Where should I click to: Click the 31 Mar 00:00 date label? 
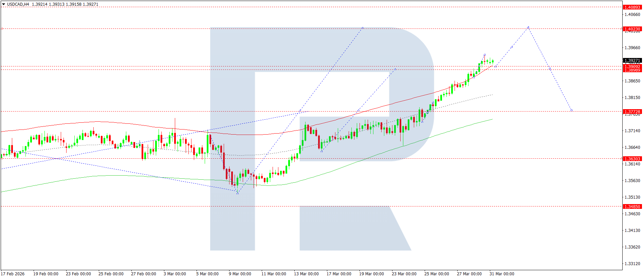[x=501, y=274]
